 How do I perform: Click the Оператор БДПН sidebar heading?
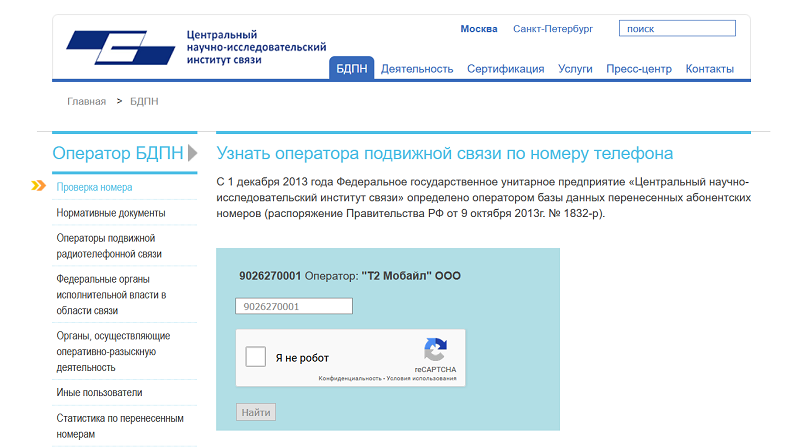(118, 153)
